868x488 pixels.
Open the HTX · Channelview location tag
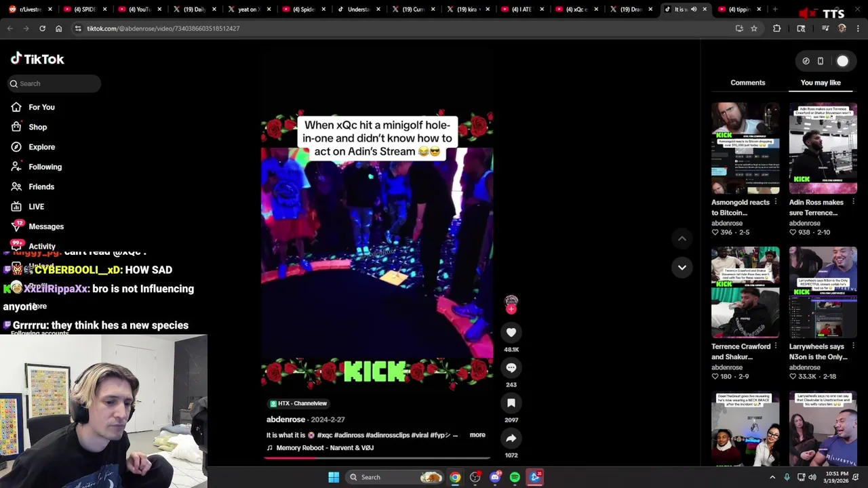click(x=298, y=403)
